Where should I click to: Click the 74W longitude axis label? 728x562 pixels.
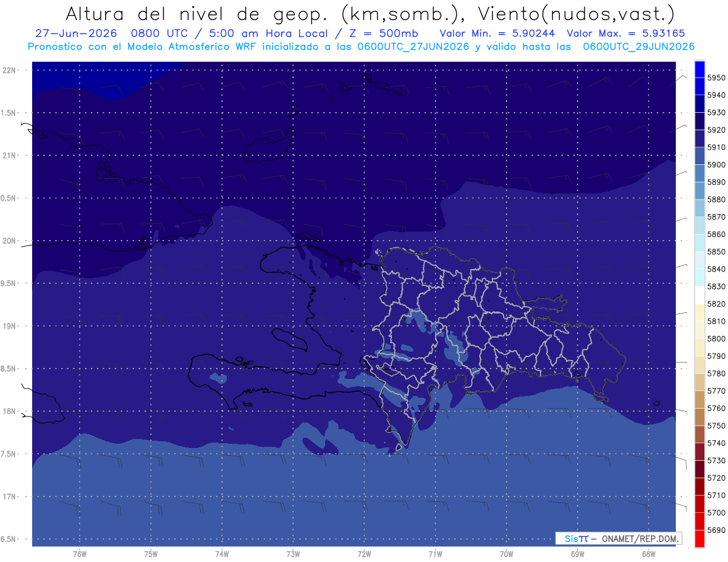point(222,554)
